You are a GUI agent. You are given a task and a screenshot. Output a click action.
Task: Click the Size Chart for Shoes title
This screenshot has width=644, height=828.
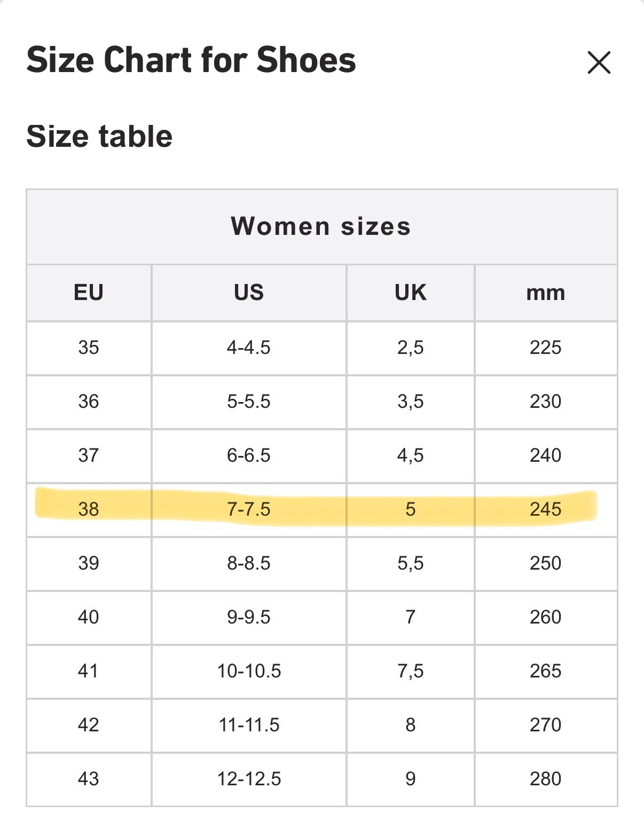click(x=191, y=60)
